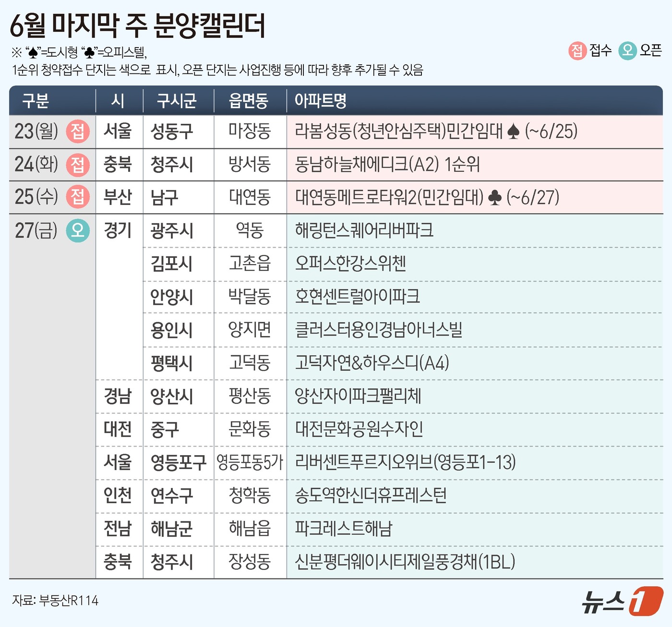The image size is (672, 627).
Task: Click the 접 badge beside 24(화)
Action: (78, 165)
